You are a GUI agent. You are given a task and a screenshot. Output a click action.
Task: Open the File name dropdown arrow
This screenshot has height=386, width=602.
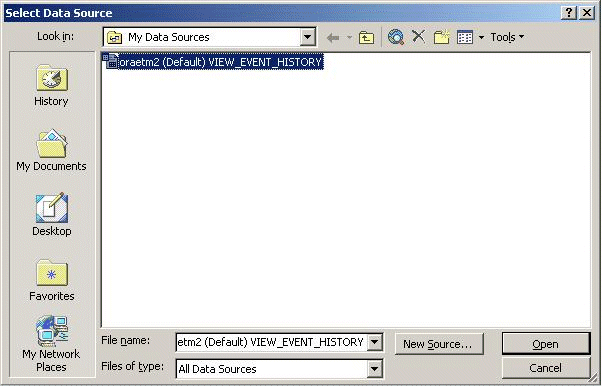coord(374,342)
